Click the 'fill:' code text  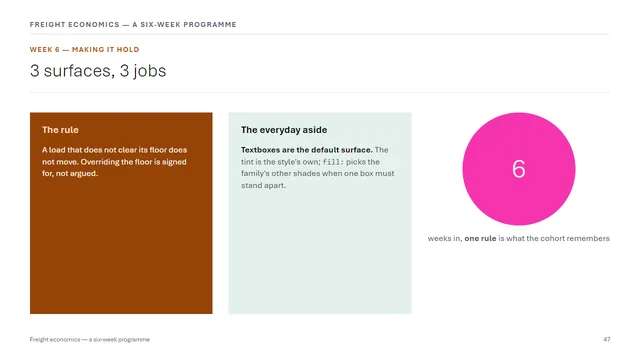coord(333,162)
